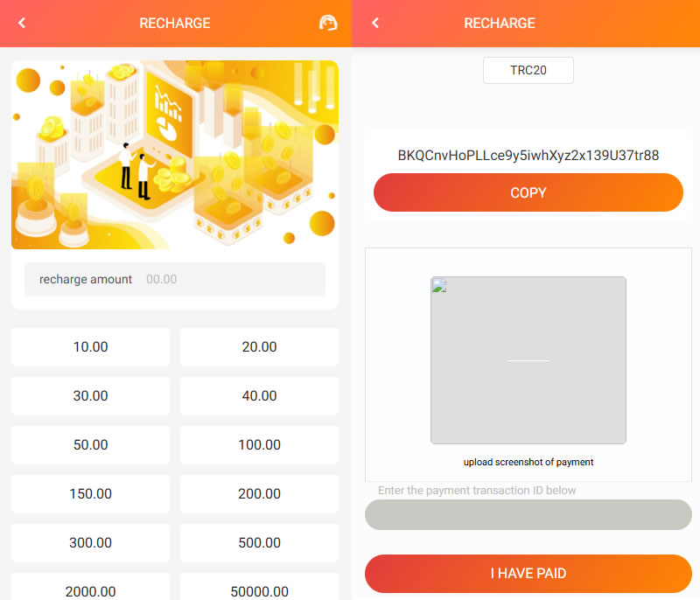This screenshot has height=600, width=700.
Task: Select the TRC20 network tab
Action: tap(528, 71)
